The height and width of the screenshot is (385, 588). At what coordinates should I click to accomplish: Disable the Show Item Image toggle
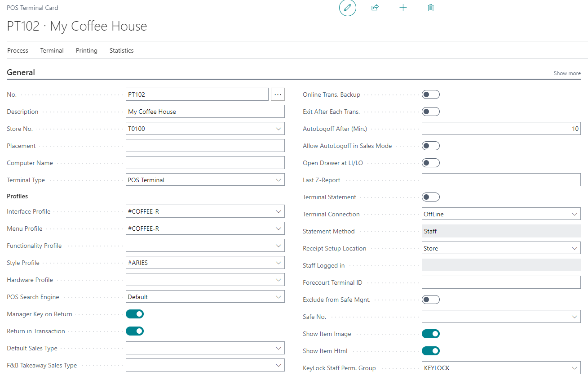click(430, 334)
